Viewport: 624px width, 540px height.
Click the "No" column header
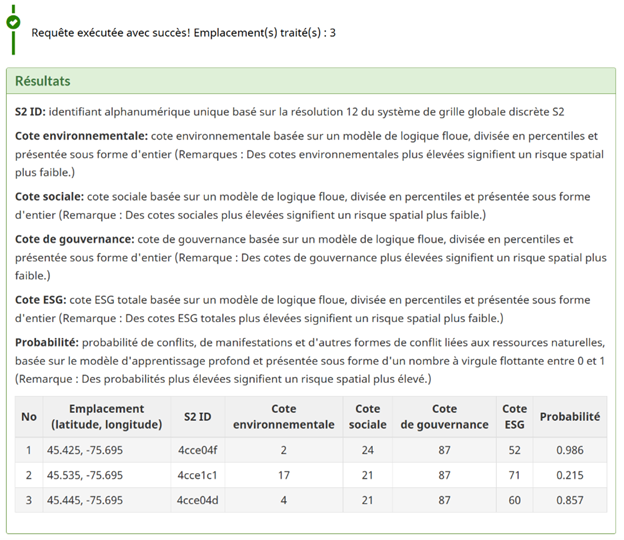click(29, 416)
